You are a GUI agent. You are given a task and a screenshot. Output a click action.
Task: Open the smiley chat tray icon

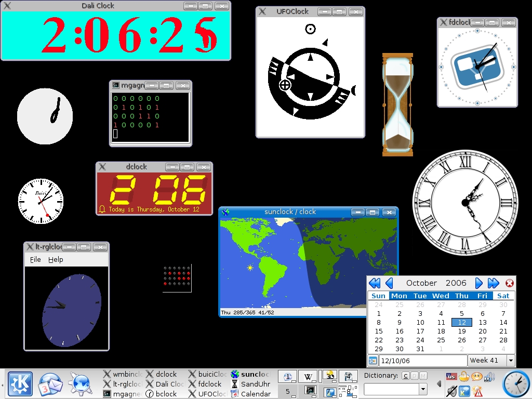tap(477, 376)
